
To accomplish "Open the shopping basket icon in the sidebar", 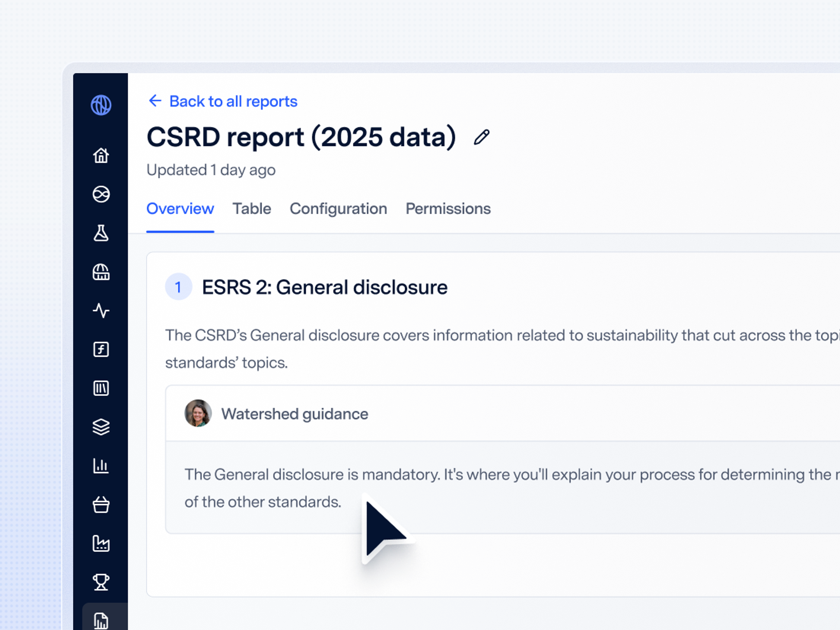I will 101,505.
